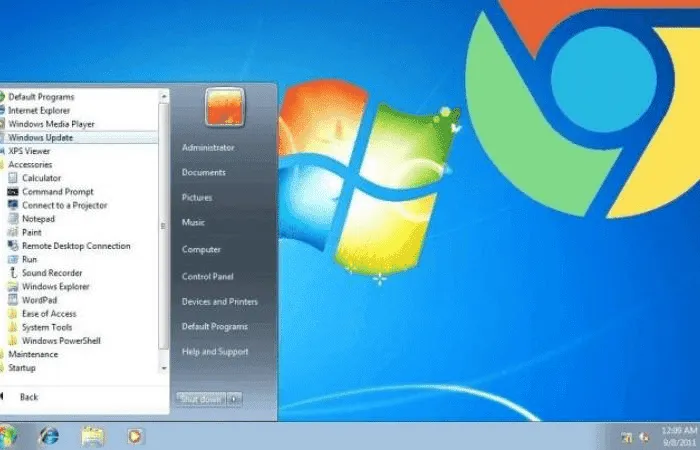Select Windows Update menu entry
This screenshot has height=450, width=700.
pyautogui.click(x=40, y=137)
